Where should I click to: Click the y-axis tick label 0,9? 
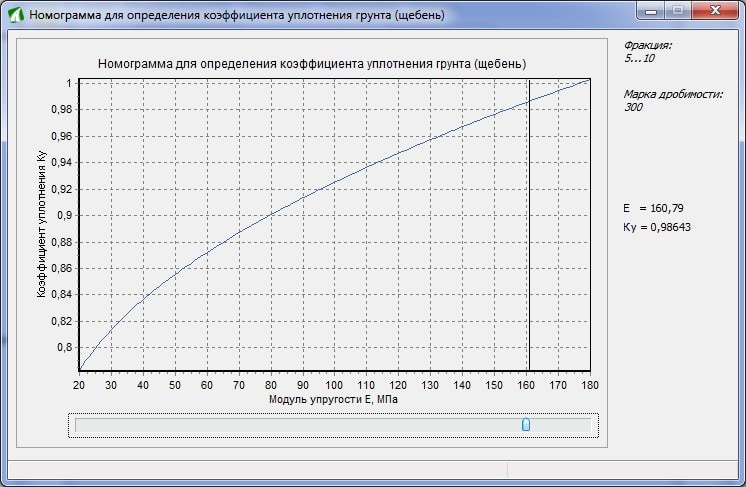(65, 215)
